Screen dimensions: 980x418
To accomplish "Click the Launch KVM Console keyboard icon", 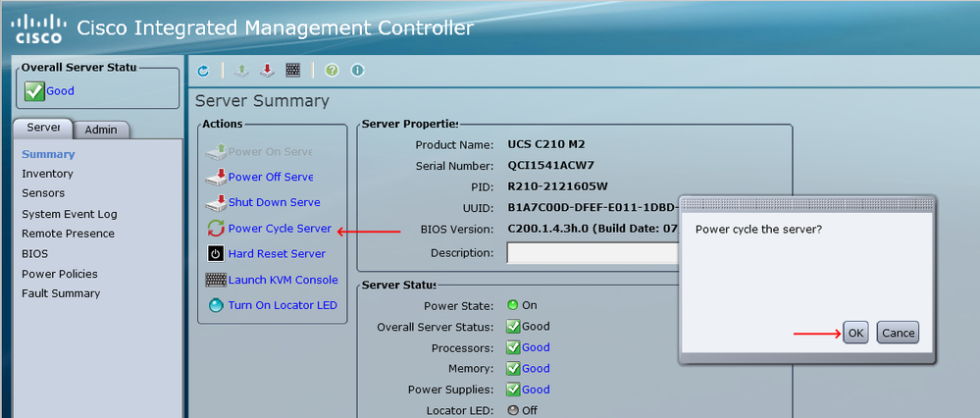I will tap(216, 280).
